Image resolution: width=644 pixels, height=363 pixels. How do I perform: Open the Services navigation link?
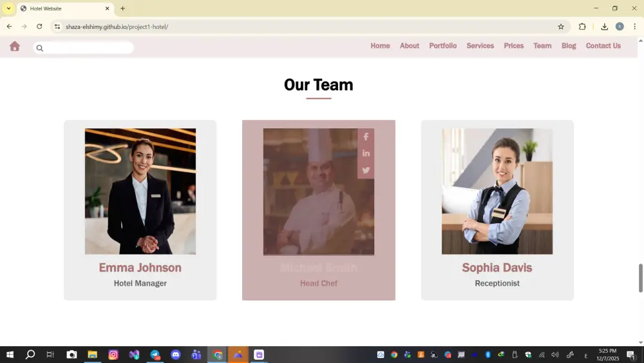tap(480, 46)
